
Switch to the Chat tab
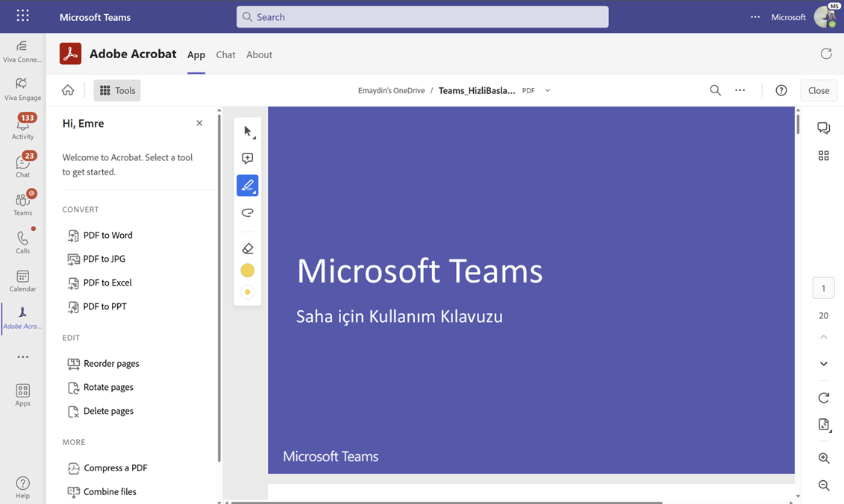(x=225, y=54)
